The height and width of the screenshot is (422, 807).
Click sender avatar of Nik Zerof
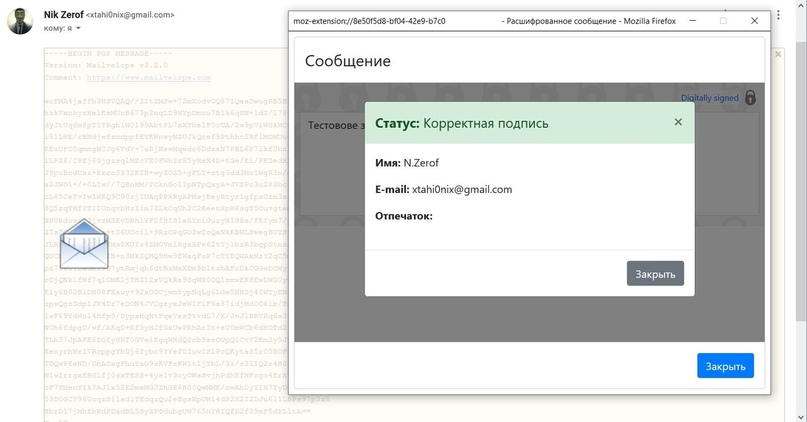pos(20,21)
